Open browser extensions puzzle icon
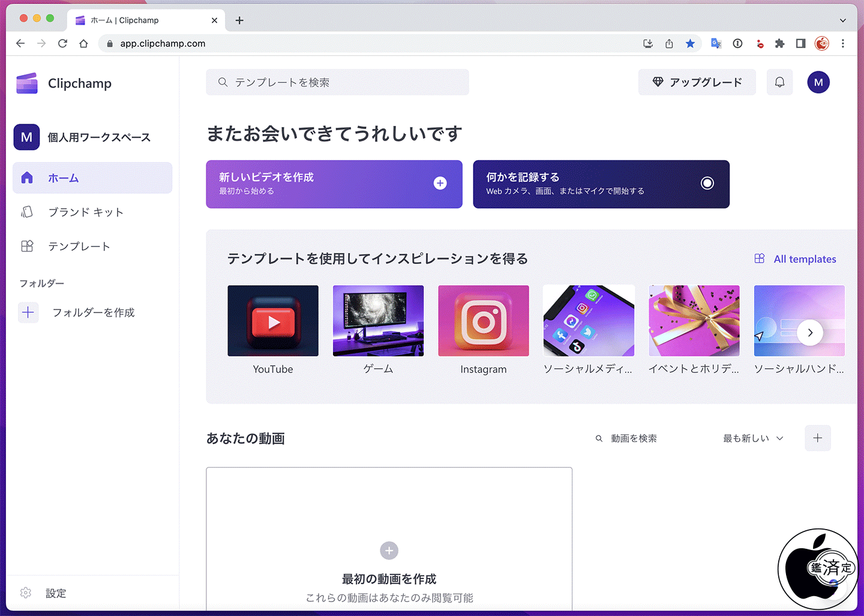 click(779, 43)
